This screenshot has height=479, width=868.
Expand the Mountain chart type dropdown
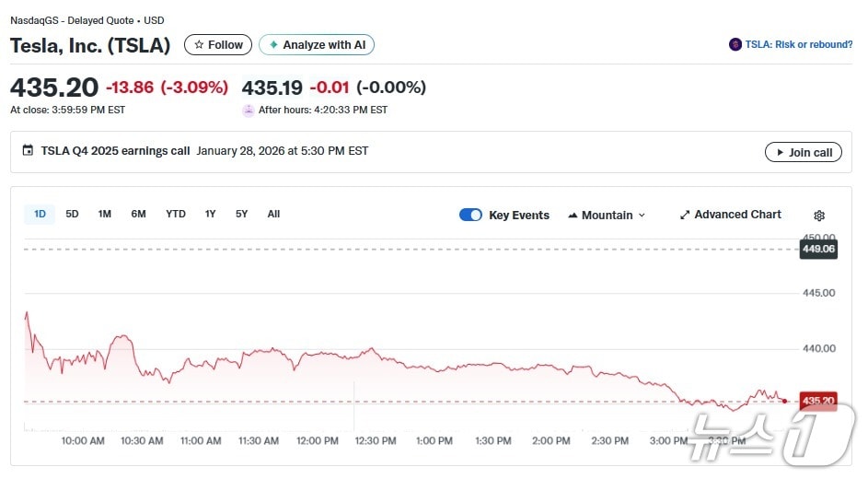coord(607,215)
